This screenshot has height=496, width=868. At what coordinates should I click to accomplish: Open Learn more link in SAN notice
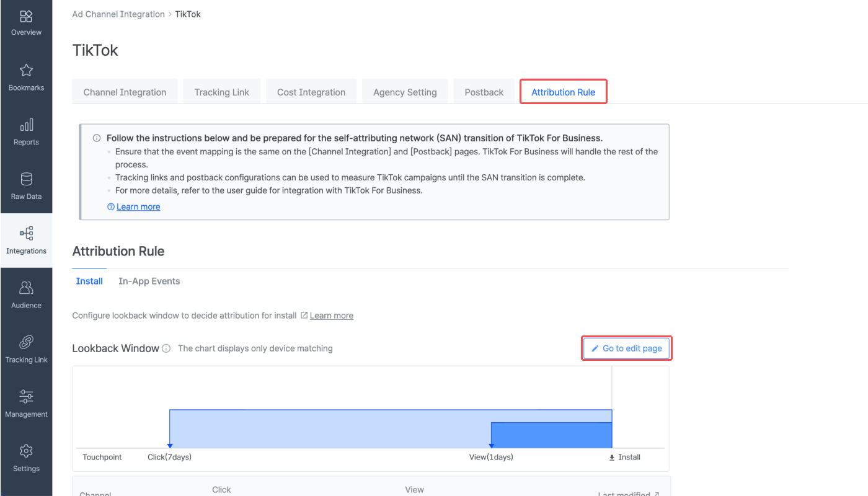click(x=138, y=207)
